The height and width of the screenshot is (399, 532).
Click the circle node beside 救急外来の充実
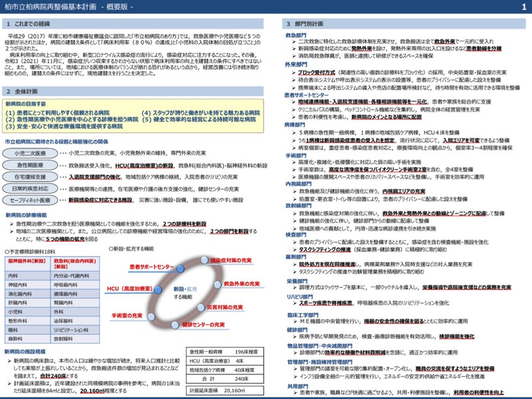(218, 285)
